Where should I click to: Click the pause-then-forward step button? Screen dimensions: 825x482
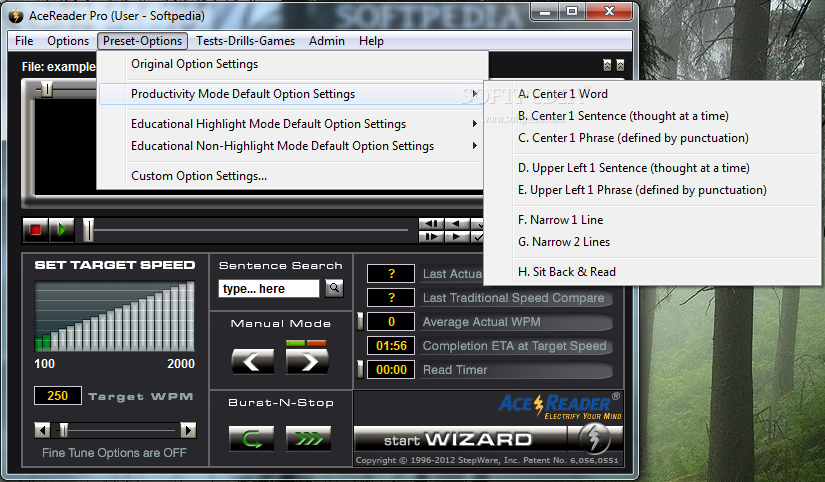431,237
